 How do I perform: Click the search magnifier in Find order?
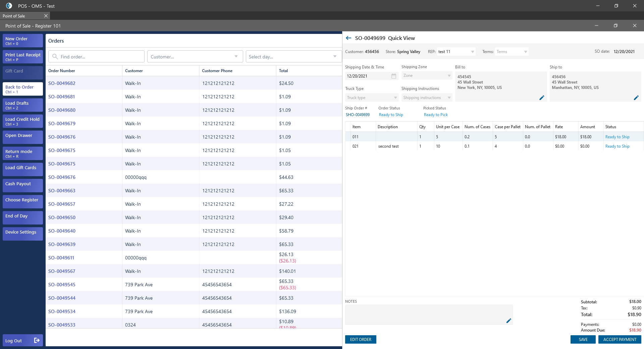click(55, 57)
